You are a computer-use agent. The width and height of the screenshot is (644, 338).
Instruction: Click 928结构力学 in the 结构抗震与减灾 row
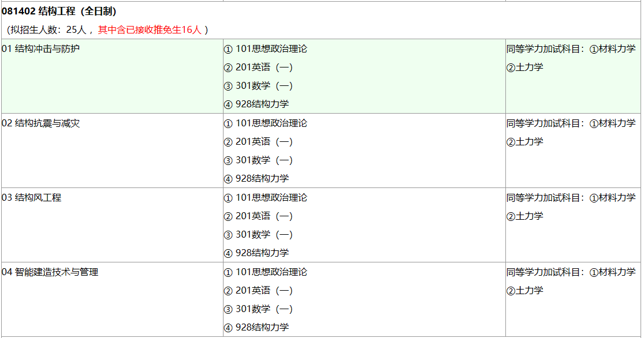[262, 179]
